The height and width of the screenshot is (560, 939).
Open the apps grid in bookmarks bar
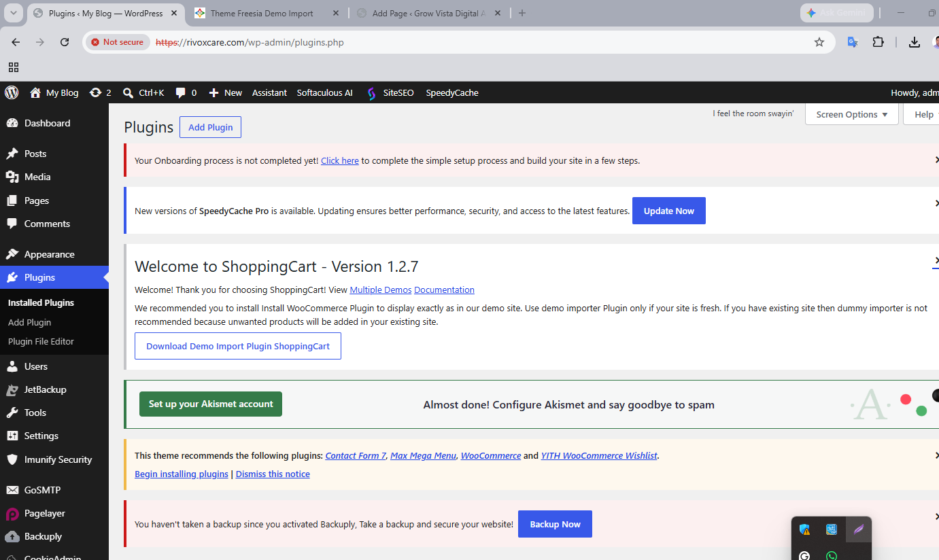[x=14, y=67]
